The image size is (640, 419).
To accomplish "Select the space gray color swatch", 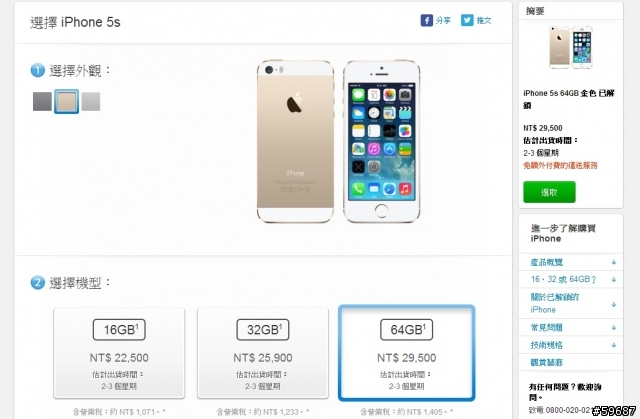I will pyautogui.click(x=42, y=101).
